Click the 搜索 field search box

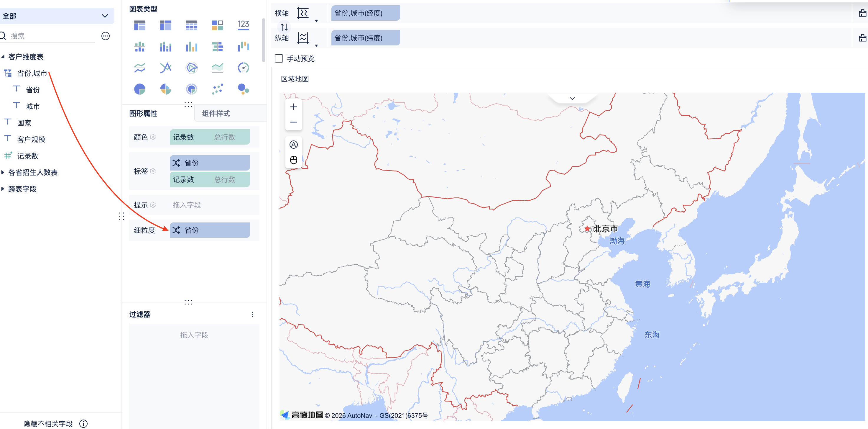point(50,36)
